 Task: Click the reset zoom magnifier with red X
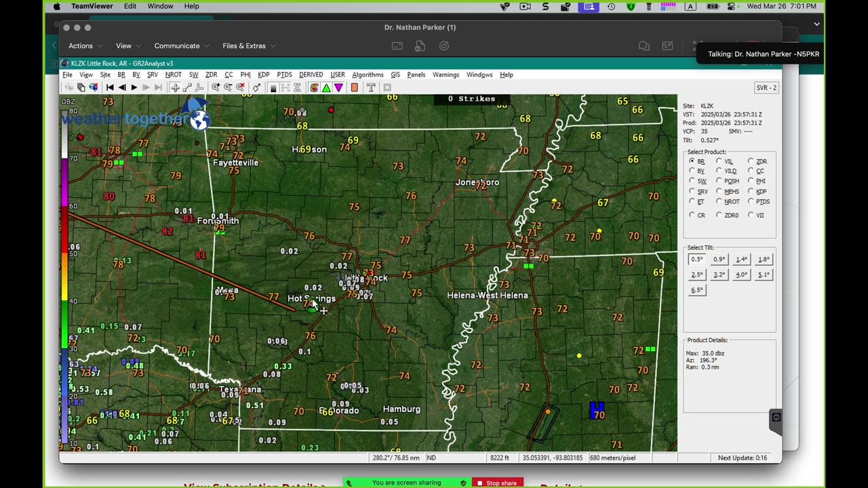(x=241, y=87)
